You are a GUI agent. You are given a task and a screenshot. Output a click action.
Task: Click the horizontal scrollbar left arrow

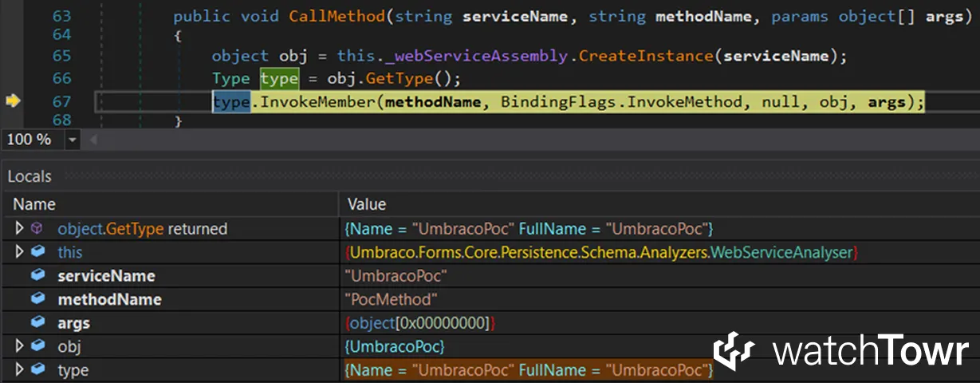coord(92,140)
